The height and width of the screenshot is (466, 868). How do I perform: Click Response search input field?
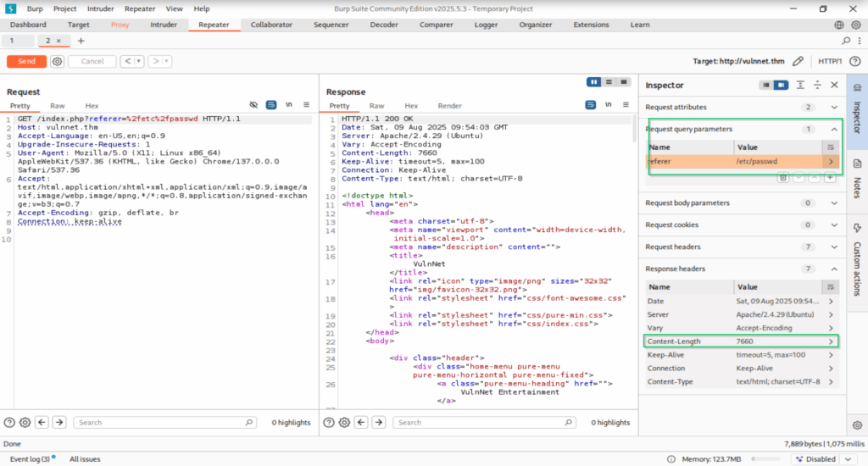pos(484,423)
